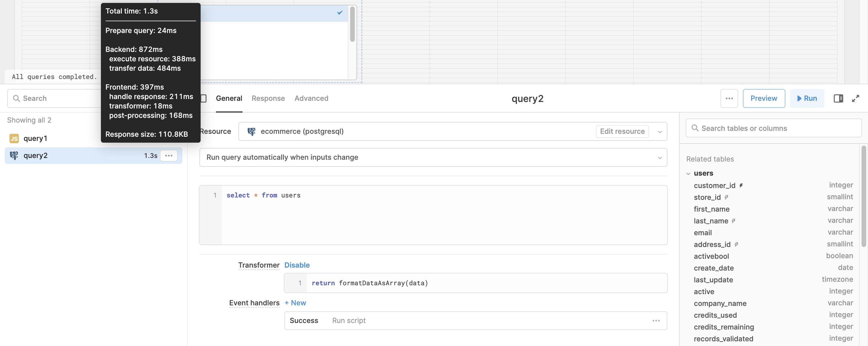Image resolution: width=868 pixels, height=346 pixels.
Task: Add a New event handler
Action: tap(295, 303)
